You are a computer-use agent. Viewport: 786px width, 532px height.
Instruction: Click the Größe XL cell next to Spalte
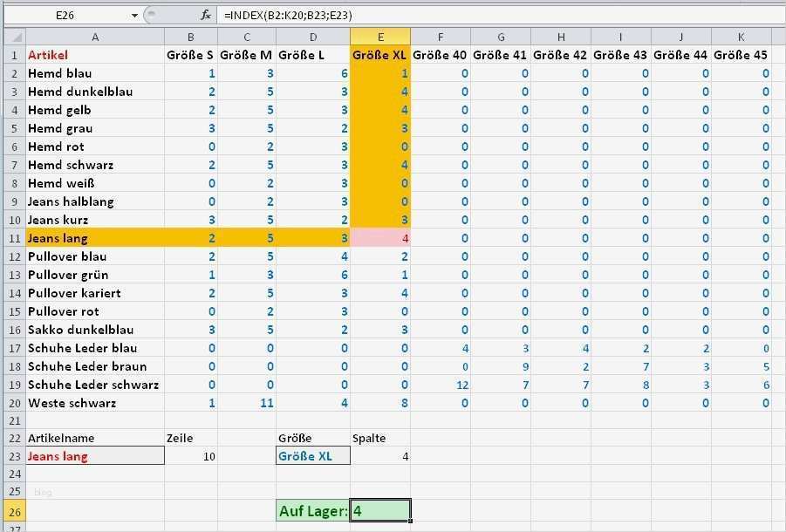[312, 455]
